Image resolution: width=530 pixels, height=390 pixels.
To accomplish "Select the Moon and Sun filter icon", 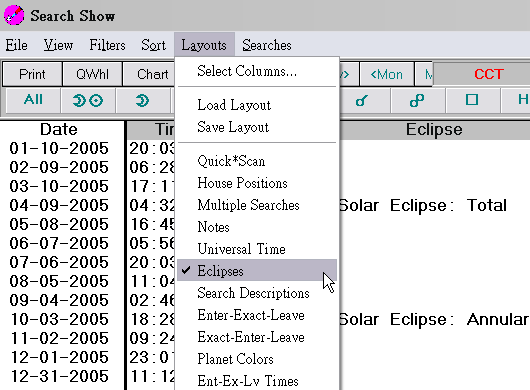I will point(88,100).
